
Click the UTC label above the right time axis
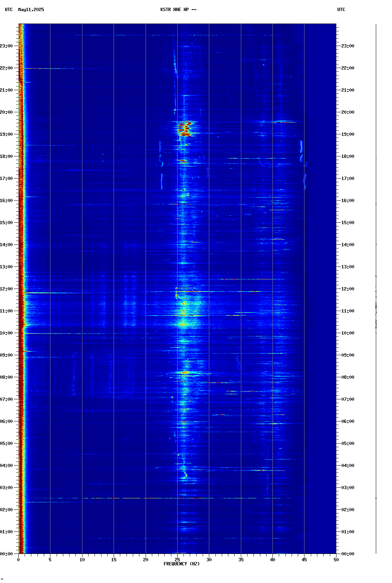[x=341, y=10]
